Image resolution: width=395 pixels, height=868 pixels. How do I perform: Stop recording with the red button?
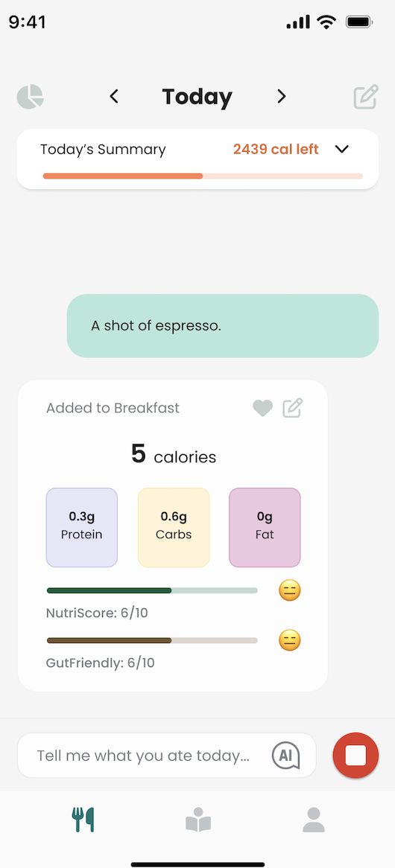[355, 755]
